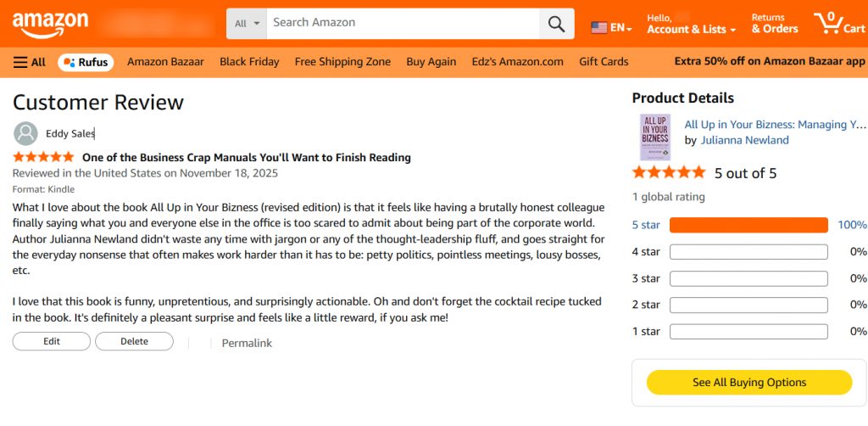Viewport: 868px width, 426px height.
Task: Click the Rufus assistant button
Action: (x=86, y=61)
